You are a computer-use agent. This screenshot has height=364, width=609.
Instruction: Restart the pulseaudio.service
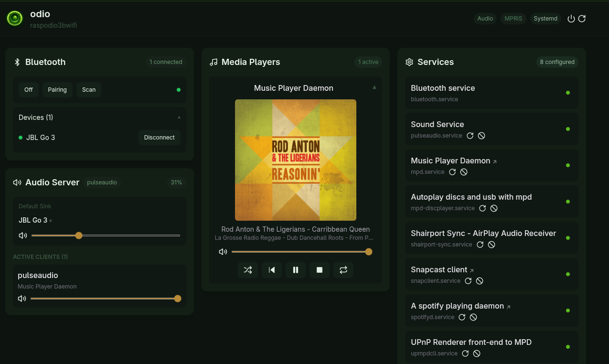pos(470,136)
